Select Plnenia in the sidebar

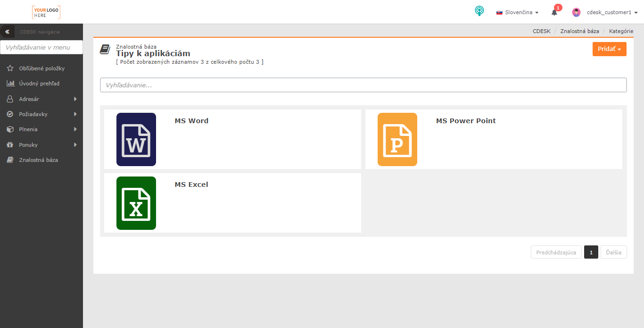pyautogui.click(x=28, y=129)
